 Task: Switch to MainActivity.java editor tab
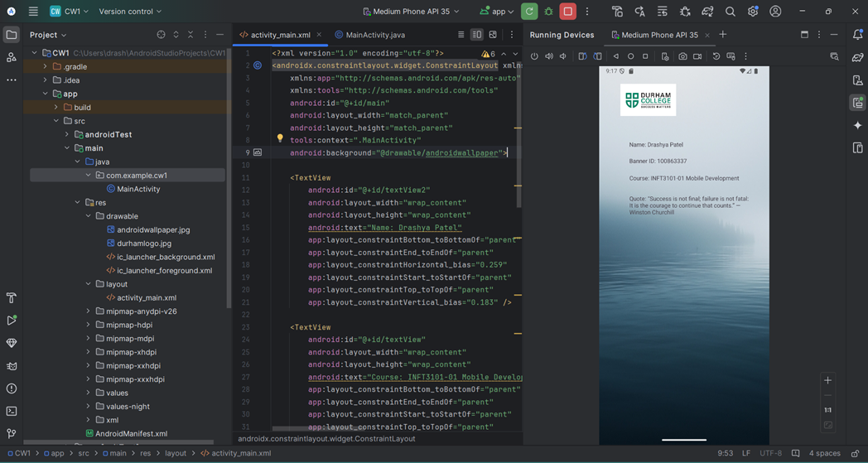tap(369, 34)
